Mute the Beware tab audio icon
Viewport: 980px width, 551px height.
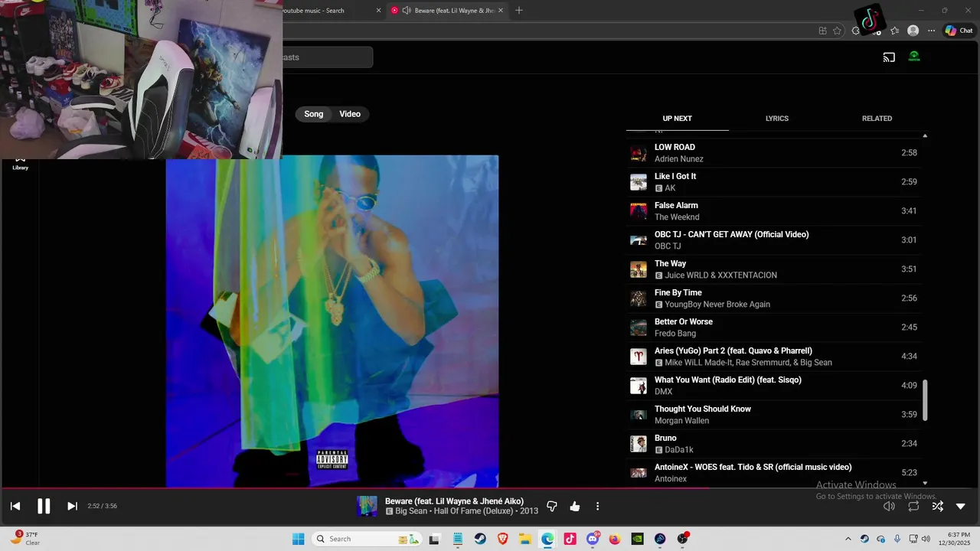click(x=407, y=11)
